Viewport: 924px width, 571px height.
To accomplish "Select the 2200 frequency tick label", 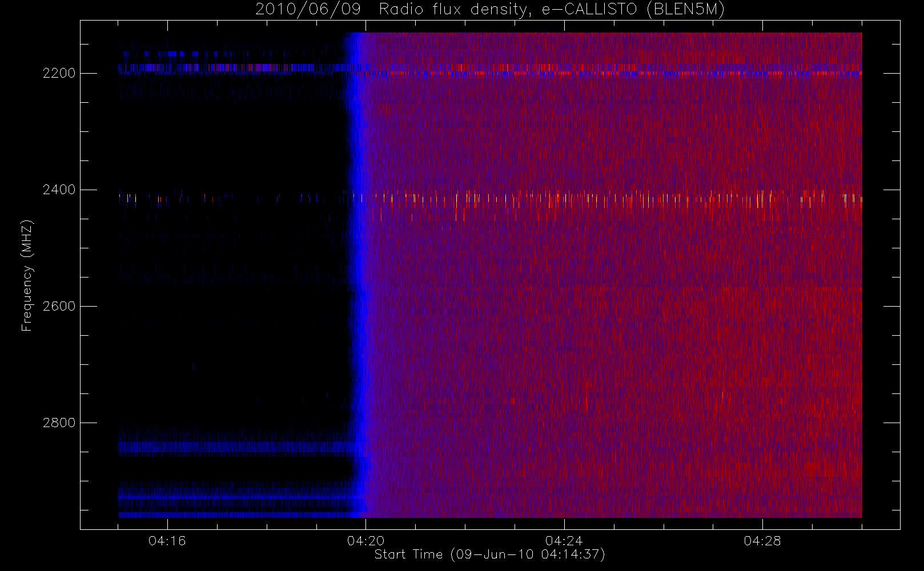I will coord(59,73).
